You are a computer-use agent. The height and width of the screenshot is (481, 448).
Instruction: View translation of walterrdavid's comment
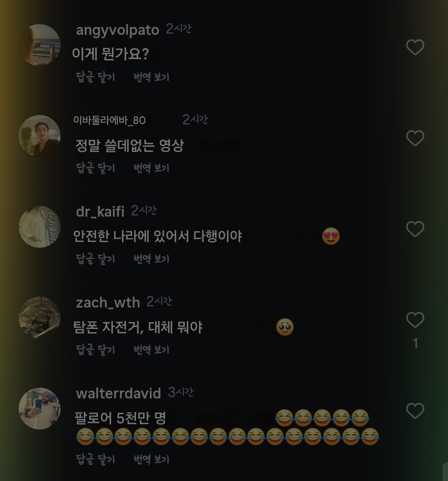click(x=151, y=459)
